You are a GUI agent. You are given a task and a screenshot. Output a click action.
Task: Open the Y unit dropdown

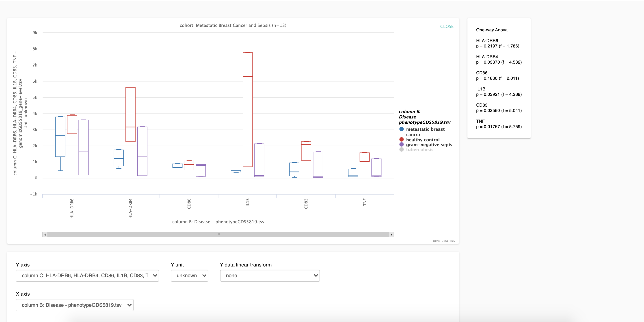[x=190, y=275]
